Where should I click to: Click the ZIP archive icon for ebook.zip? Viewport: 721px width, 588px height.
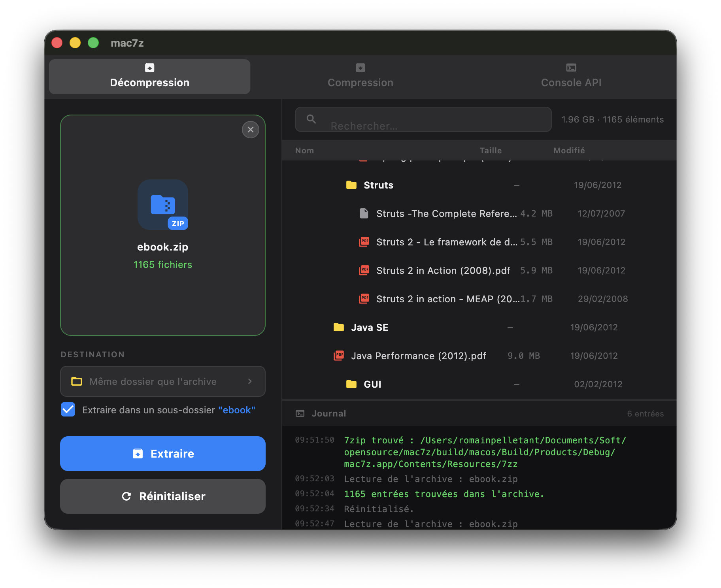pos(162,204)
